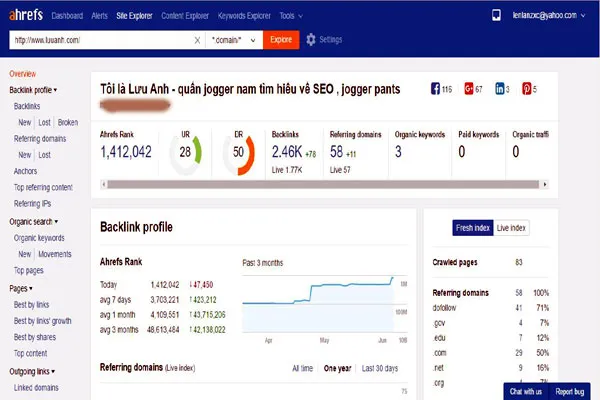Click the .com referring domains count 29
Screen dimensions: 600x400
[x=518, y=353]
